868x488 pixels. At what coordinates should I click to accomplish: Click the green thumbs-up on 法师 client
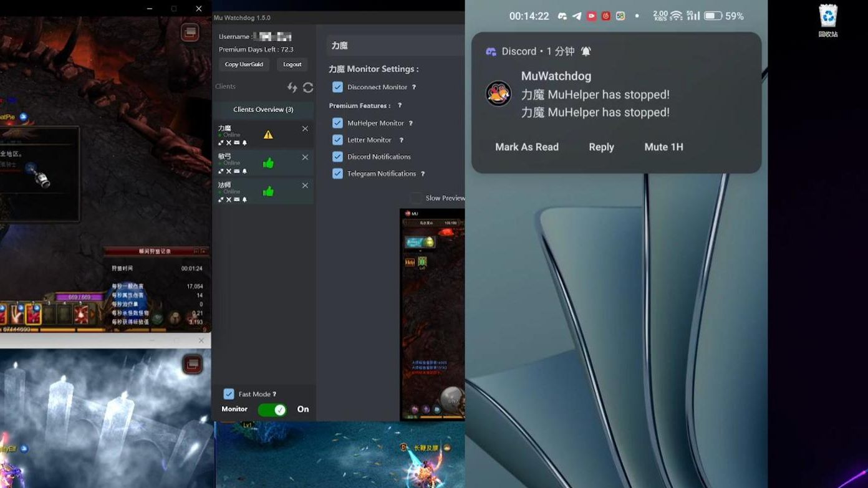click(x=268, y=191)
